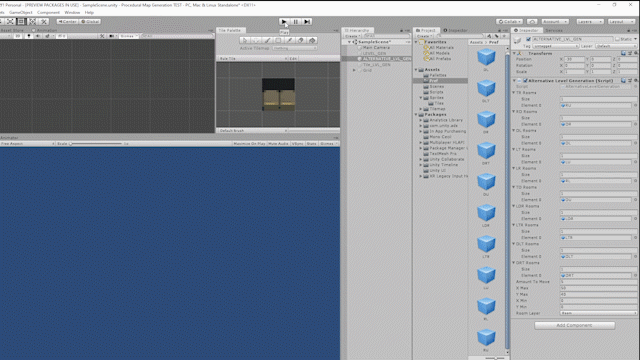Toggle VSync in Game view
Viewport: 640px width, 360px height.
[298, 144]
